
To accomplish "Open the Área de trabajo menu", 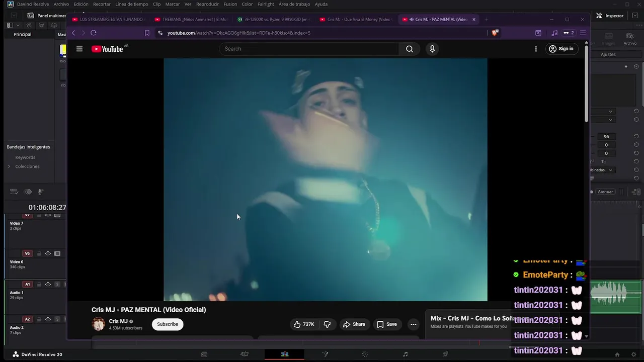I will [x=295, y=4].
